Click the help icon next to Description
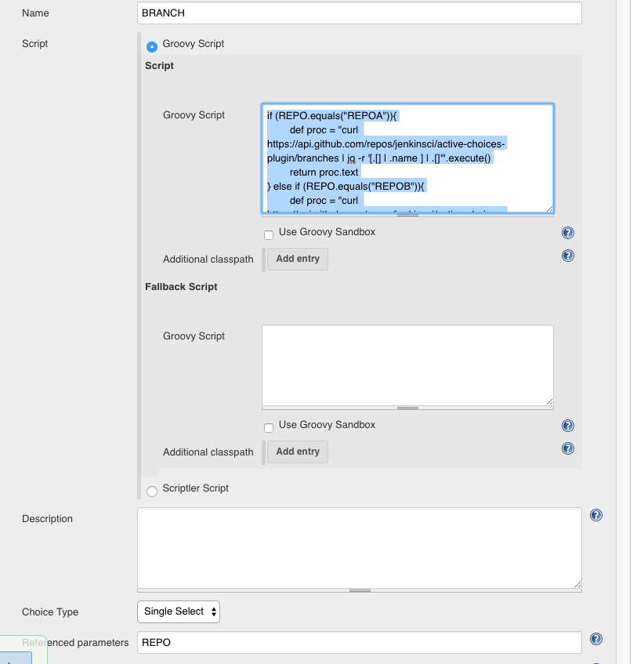644x664 pixels. pos(595,515)
